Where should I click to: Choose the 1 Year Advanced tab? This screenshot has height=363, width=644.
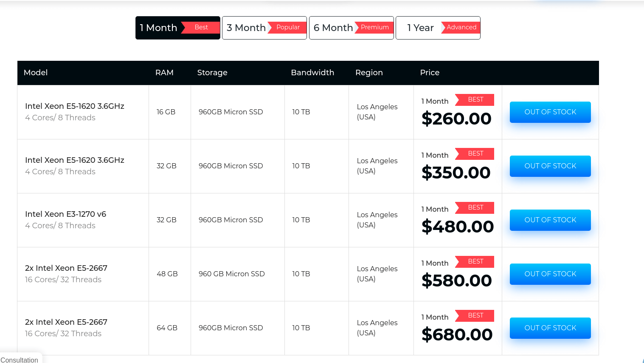click(420, 28)
